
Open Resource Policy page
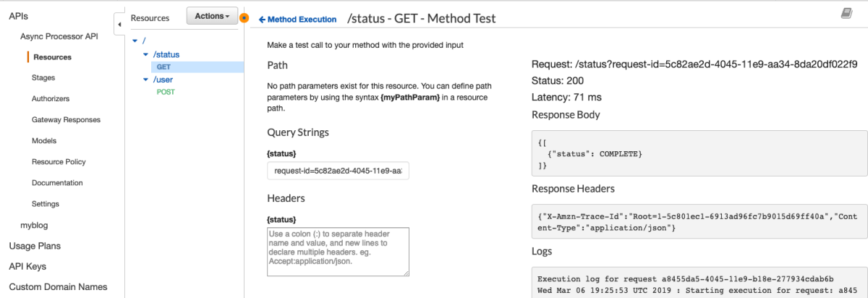point(59,161)
